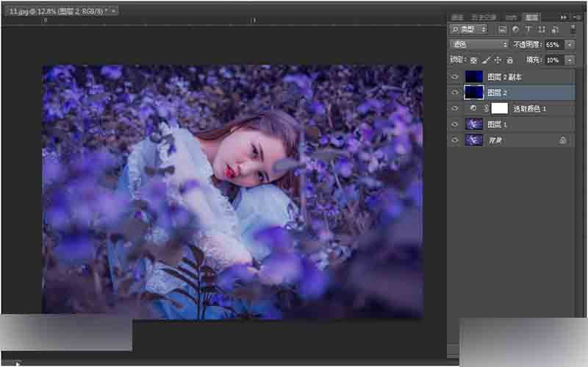
Task: Open the layer filter type dropdown
Action: click(x=469, y=29)
